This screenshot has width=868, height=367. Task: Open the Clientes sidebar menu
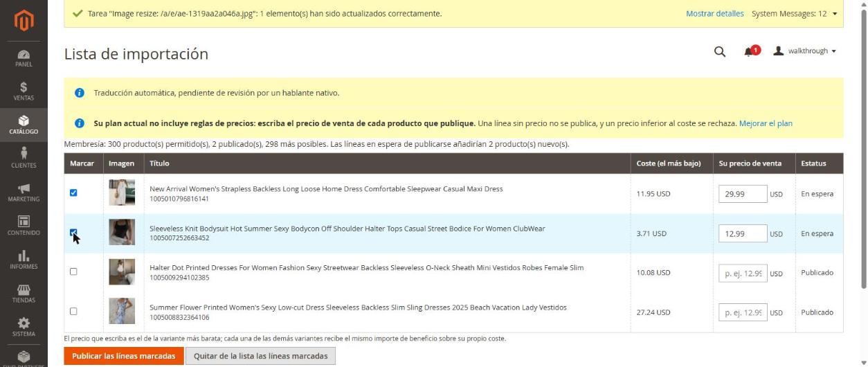pyautogui.click(x=24, y=158)
